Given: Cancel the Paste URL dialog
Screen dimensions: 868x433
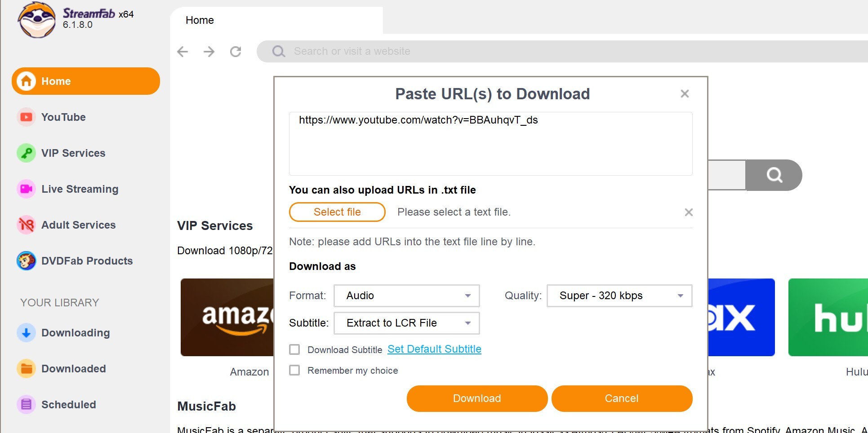Looking at the screenshot, I should coord(622,398).
